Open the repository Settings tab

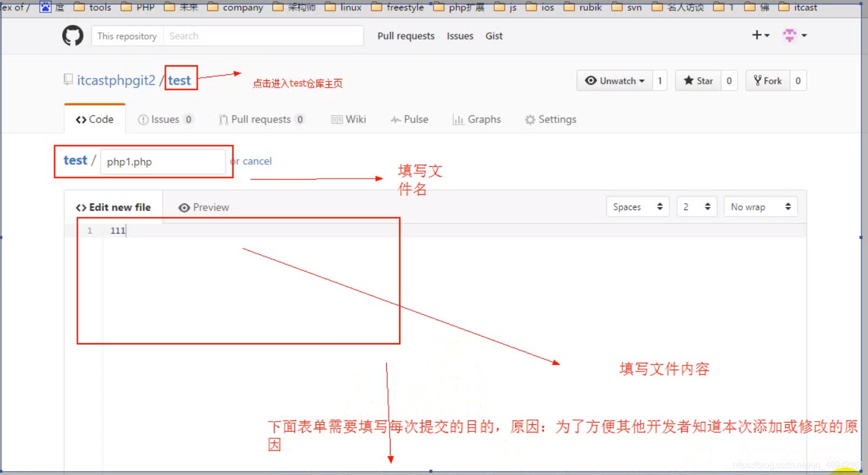[551, 119]
